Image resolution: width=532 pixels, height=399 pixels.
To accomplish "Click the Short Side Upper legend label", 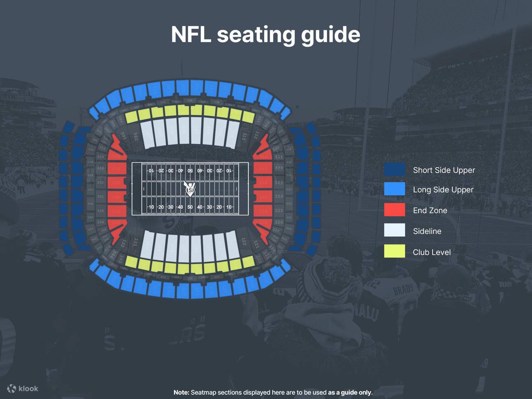I will tap(444, 170).
